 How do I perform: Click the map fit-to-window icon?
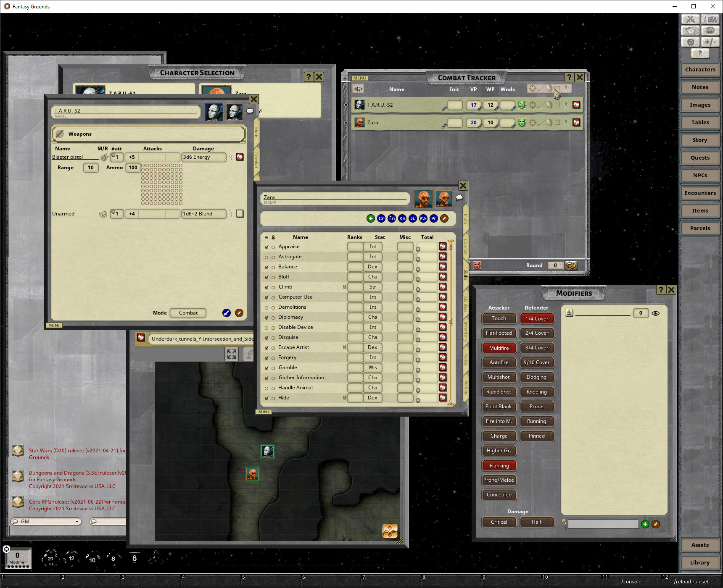pos(232,354)
